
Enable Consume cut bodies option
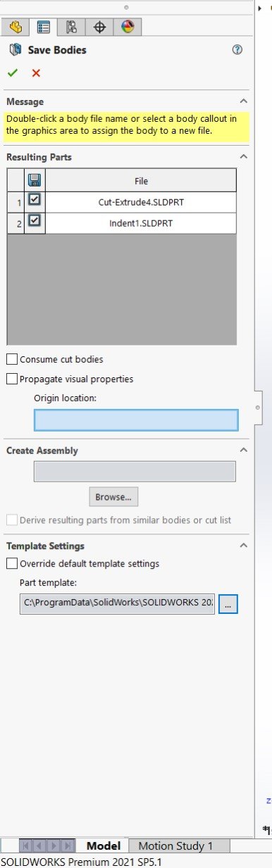click(x=12, y=359)
